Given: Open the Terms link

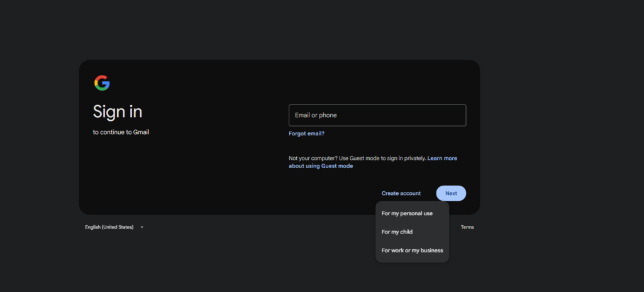Looking at the screenshot, I should click(467, 227).
